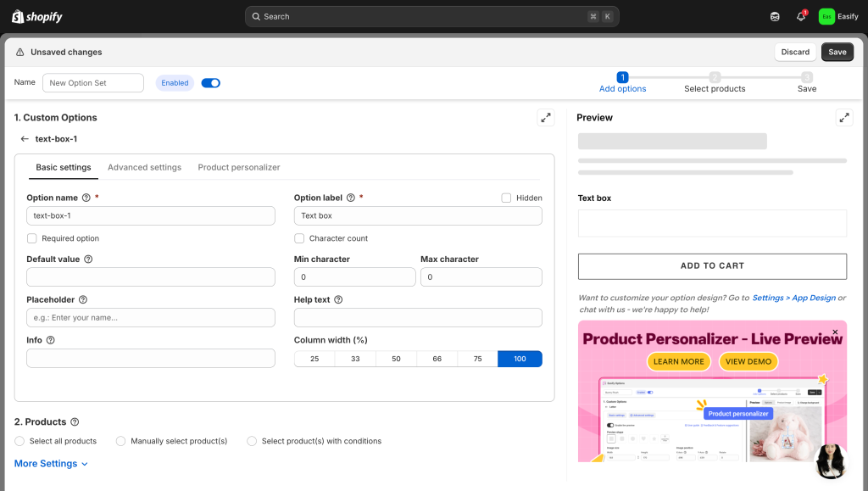Set column width to 50
The image size is (868, 491).
(396, 359)
